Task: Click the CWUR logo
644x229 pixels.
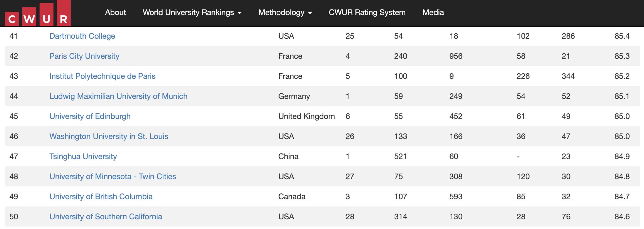Action: coord(38,13)
